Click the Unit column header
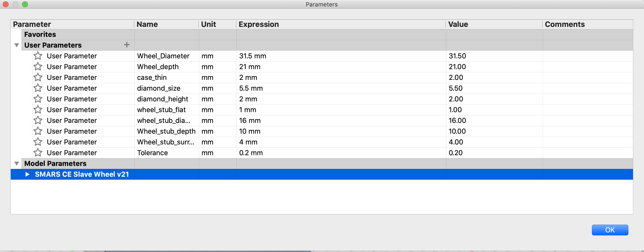 click(x=217, y=24)
